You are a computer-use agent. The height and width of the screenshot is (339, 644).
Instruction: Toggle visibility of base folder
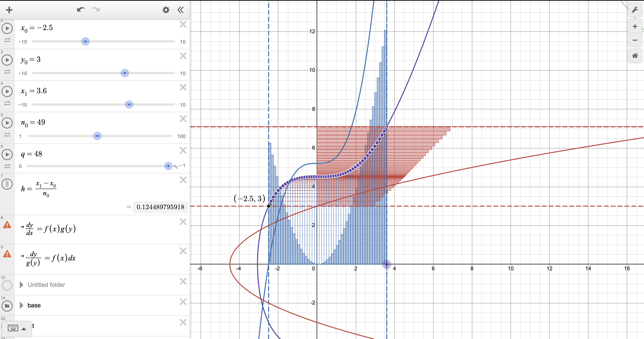tap(7, 306)
